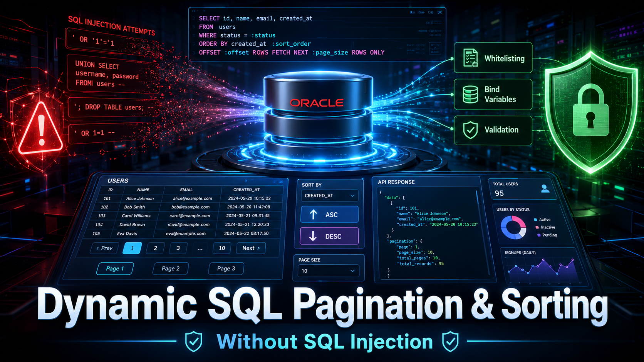Click the :sort_order bind variable in query
This screenshot has width=644, height=362.
tap(292, 44)
